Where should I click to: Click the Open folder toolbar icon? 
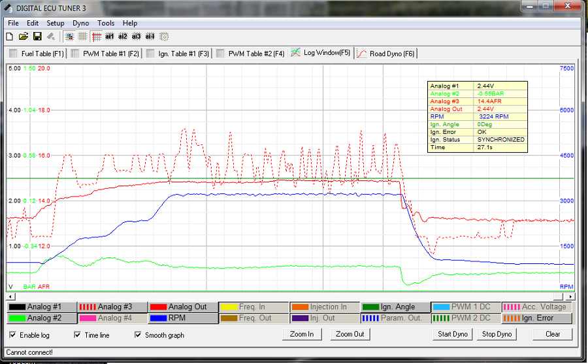click(x=23, y=37)
